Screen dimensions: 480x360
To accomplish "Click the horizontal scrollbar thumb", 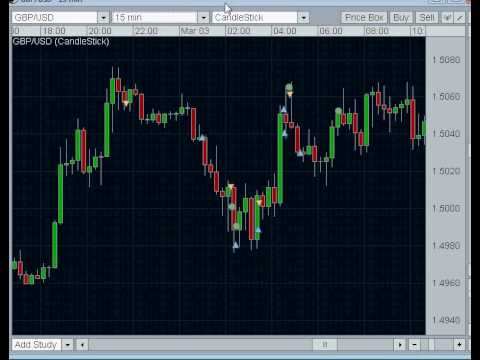I will (x=325, y=344).
